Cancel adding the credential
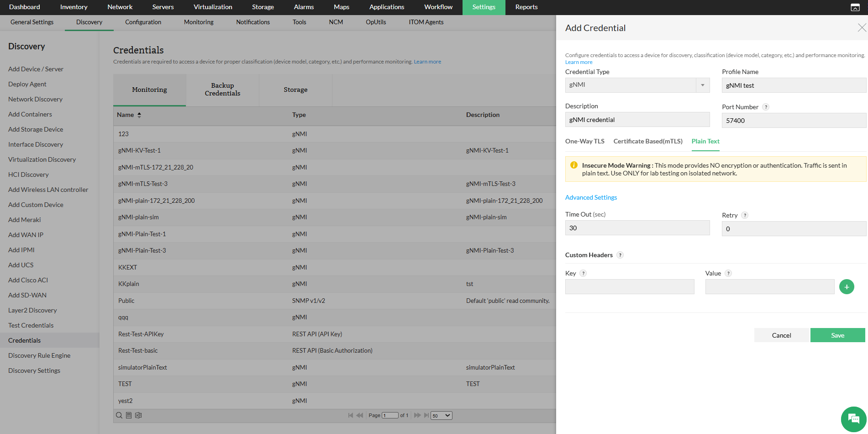The width and height of the screenshot is (868, 434). [781, 335]
